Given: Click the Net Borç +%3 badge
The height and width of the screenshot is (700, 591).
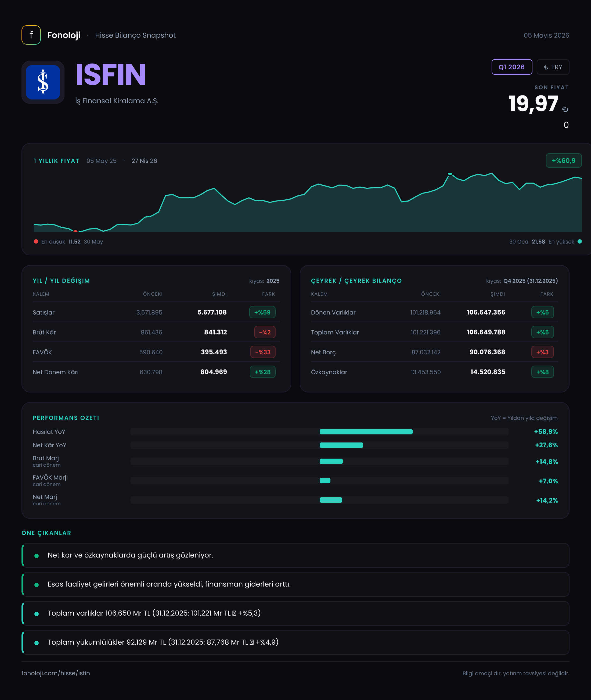Looking at the screenshot, I should coord(542,352).
